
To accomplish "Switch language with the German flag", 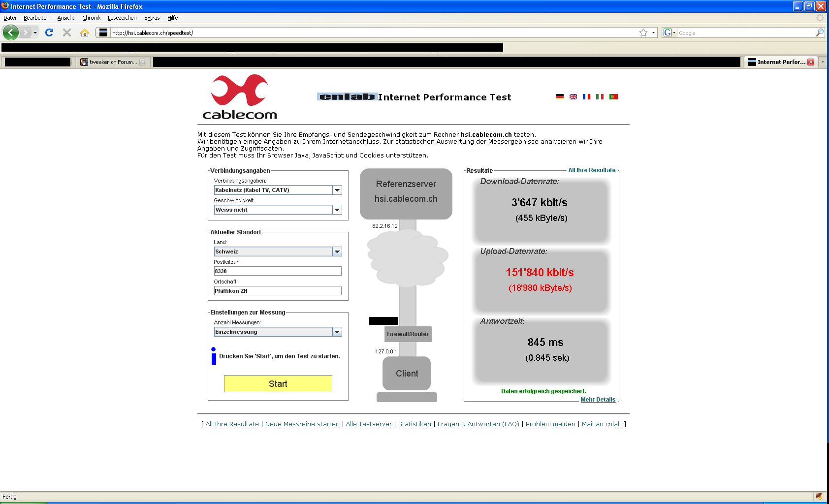I will coord(560,97).
